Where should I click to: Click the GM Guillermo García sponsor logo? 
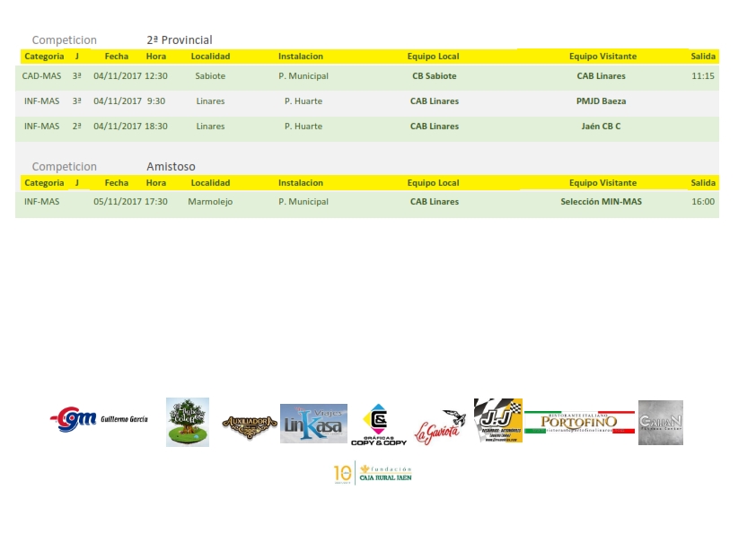click(x=99, y=419)
